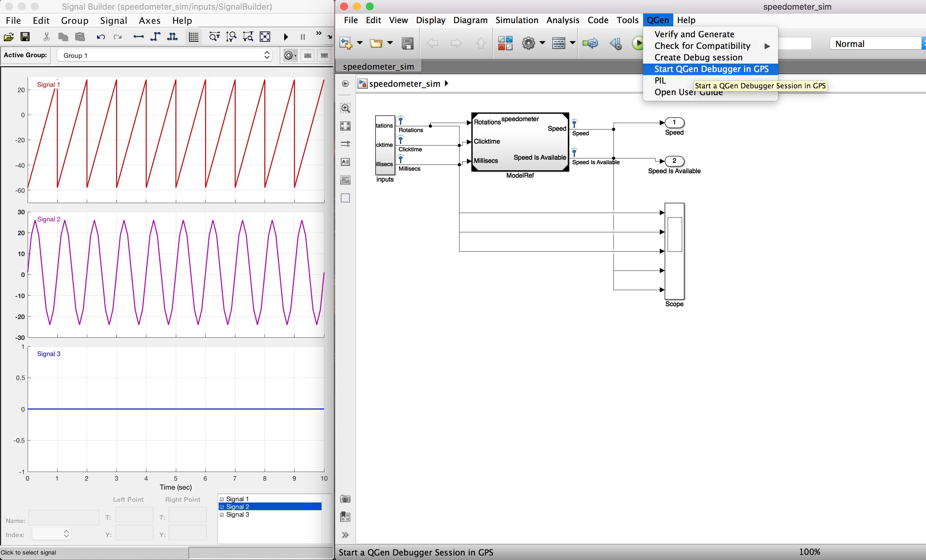Viewport: 926px width, 560px height.
Task: Add a pulse signal using the pulse icon
Action: pyautogui.click(x=172, y=36)
